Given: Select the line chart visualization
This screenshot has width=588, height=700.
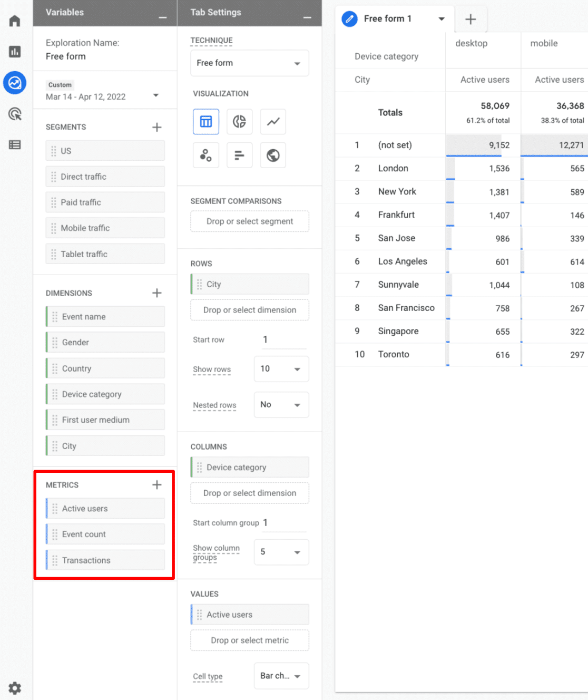Looking at the screenshot, I should [x=273, y=122].
